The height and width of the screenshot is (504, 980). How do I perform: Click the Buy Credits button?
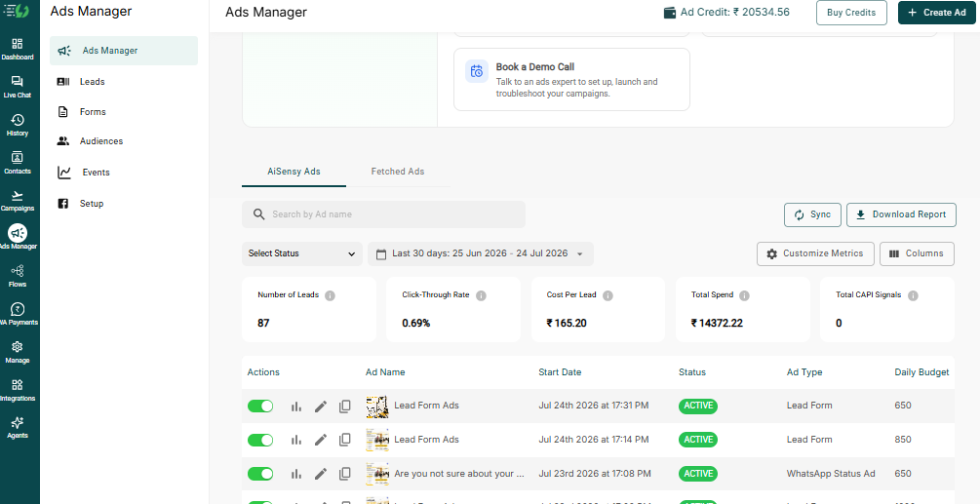pos(851,13)
